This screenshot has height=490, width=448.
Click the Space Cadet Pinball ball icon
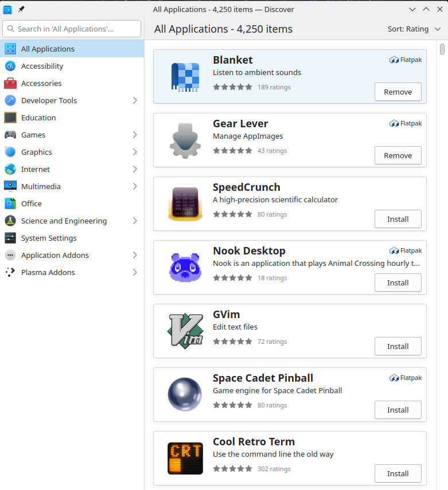[185, 394]
